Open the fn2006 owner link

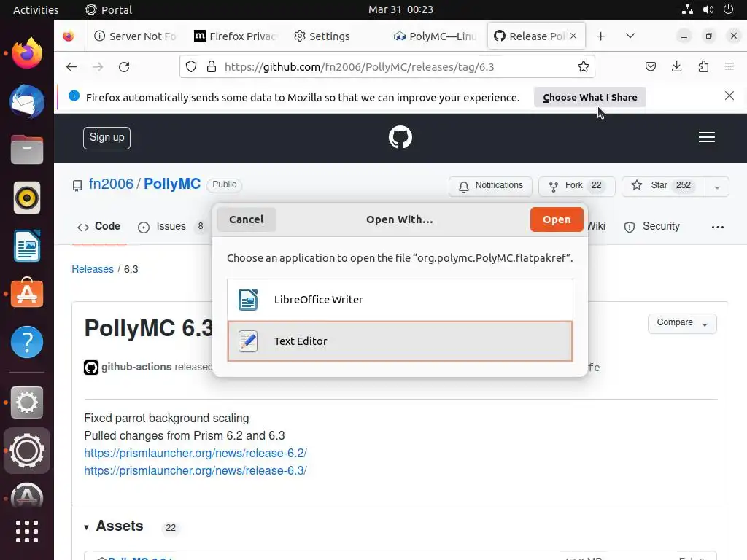tap(111, 184)
